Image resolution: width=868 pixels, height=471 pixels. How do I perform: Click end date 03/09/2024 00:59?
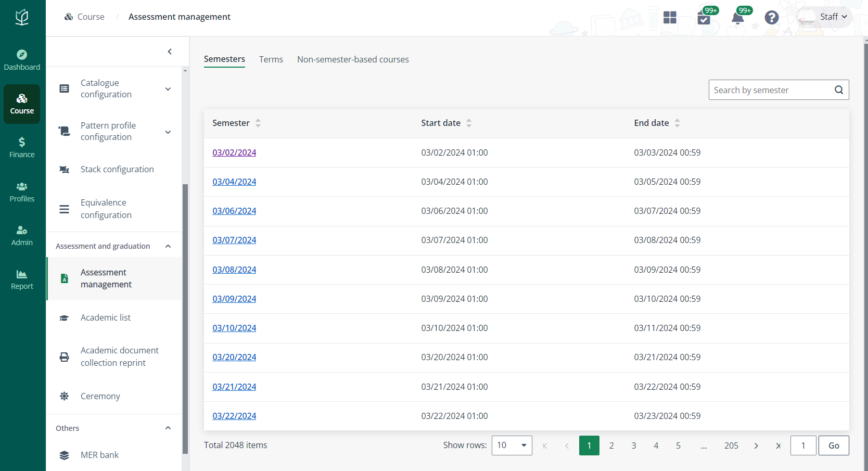(x=667, y=270)
